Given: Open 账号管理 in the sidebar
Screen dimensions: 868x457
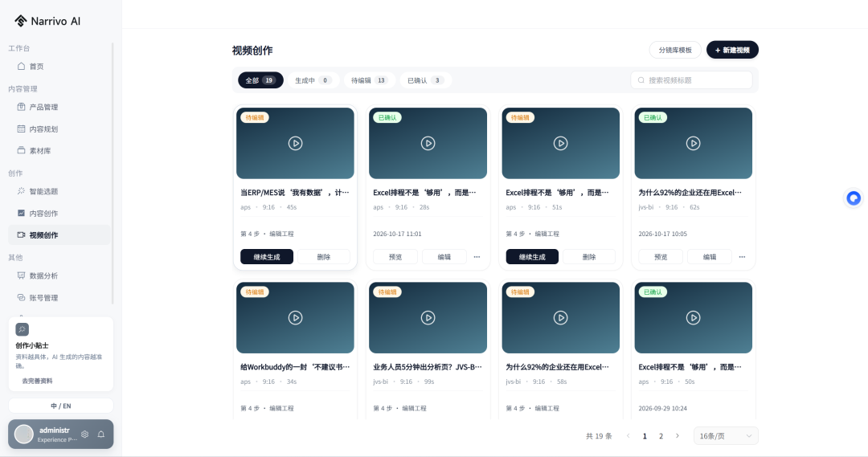Looking at the screenshot, I should 59,298.
